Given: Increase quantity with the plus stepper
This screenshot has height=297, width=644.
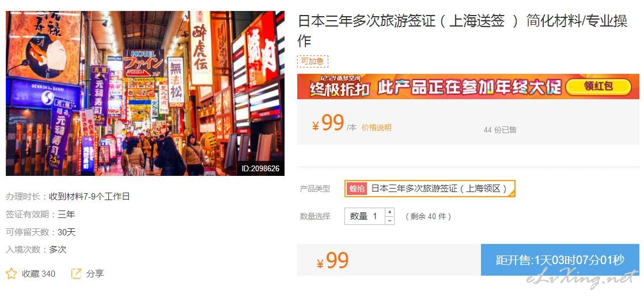Looking at the screenshot, I should pyautogui.click(x=389, y=212).
